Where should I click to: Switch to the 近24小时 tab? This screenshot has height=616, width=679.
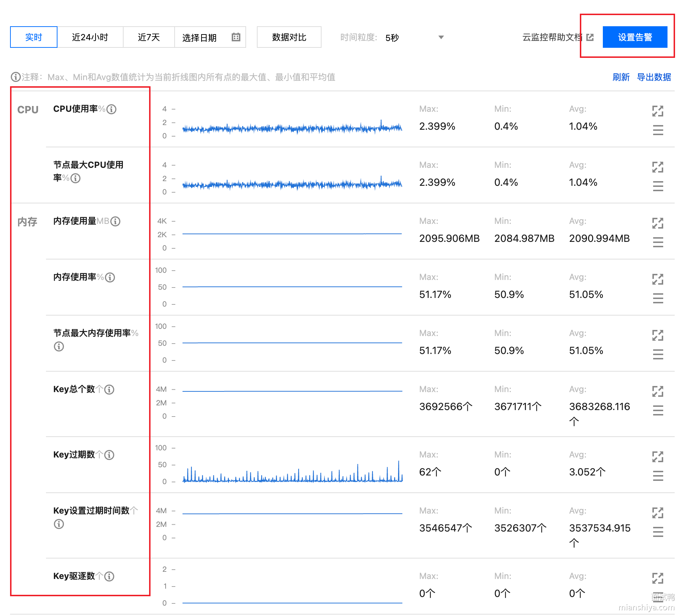(90, 37)
